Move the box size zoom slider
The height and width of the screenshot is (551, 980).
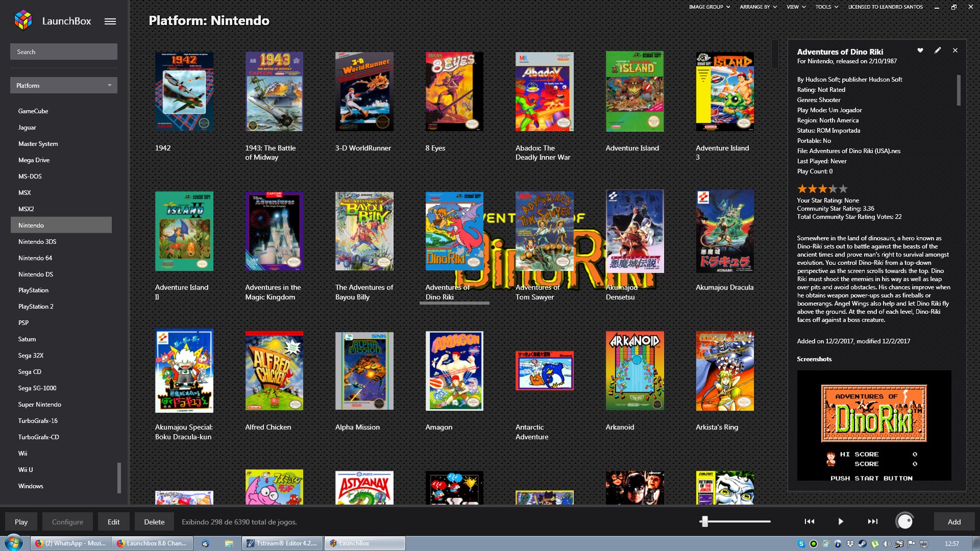(705, 521)
